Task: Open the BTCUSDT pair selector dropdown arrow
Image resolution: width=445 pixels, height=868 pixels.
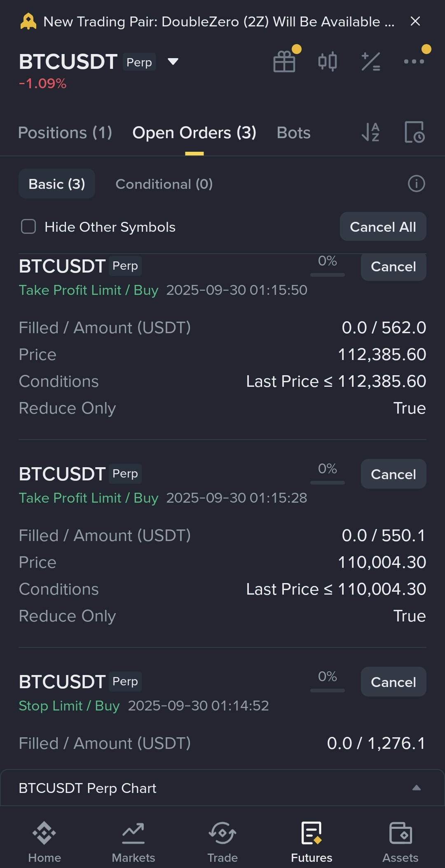Action: [x=173, y=62]
